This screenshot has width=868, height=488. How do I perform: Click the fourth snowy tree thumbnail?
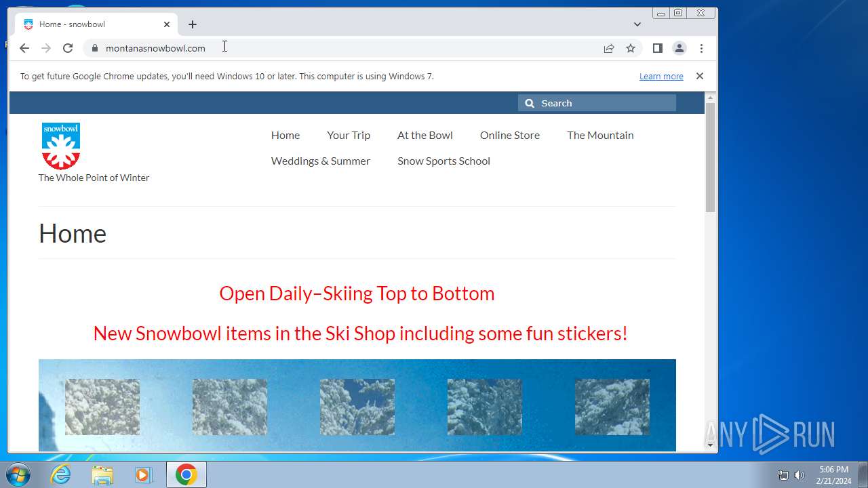(x=485, y=407)
